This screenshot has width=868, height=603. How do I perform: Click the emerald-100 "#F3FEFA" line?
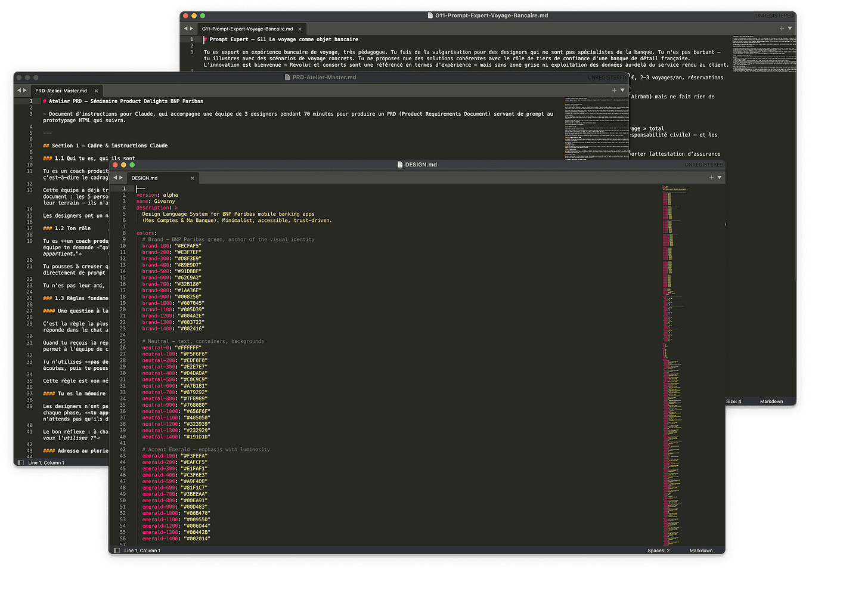tap(175, 456)
